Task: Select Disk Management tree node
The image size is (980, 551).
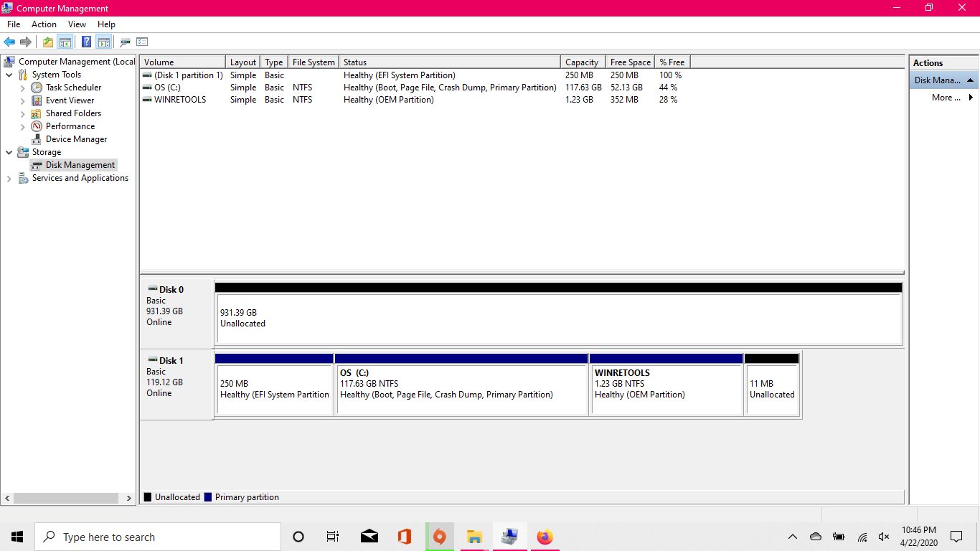Action: 80,165
